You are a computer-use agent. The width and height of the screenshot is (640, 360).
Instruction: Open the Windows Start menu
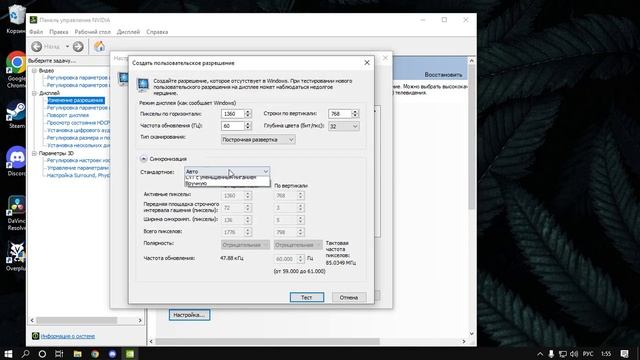[8, 354]
